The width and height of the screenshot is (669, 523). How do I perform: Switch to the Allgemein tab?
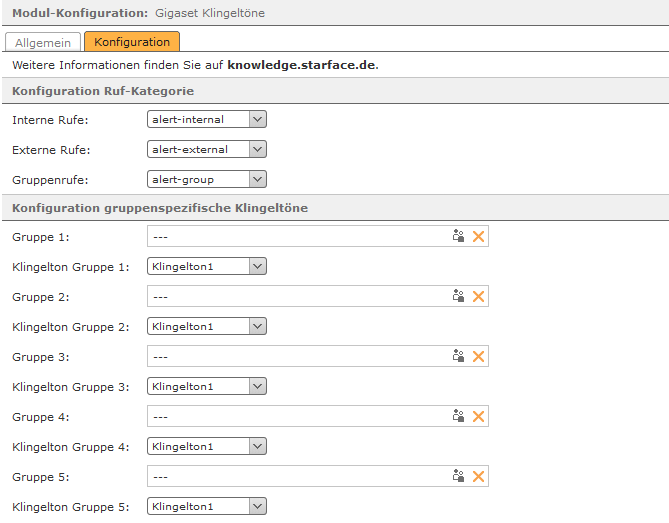click(x=43, y=42)
